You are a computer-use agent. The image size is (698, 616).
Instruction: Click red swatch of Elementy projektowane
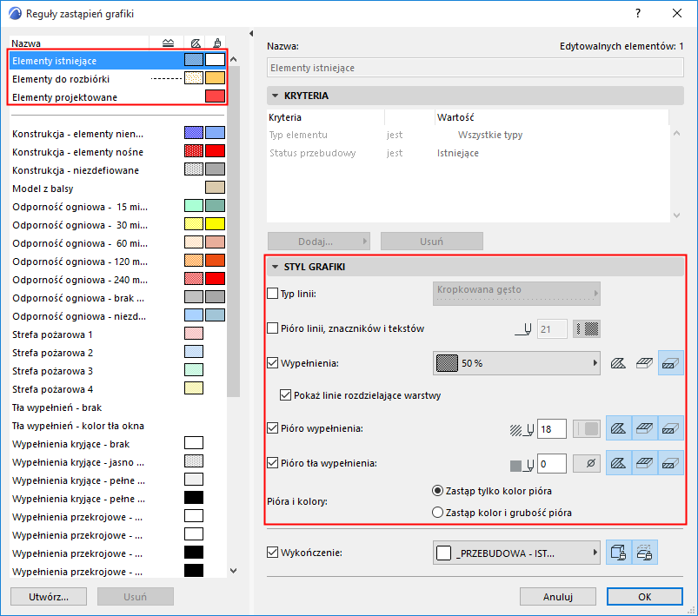coord(215,96)
